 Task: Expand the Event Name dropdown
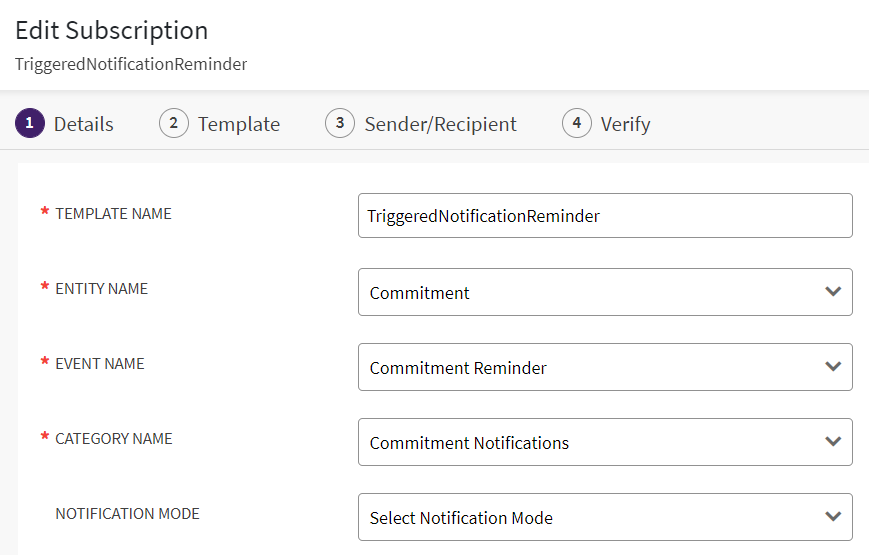[x=590, y=367]
